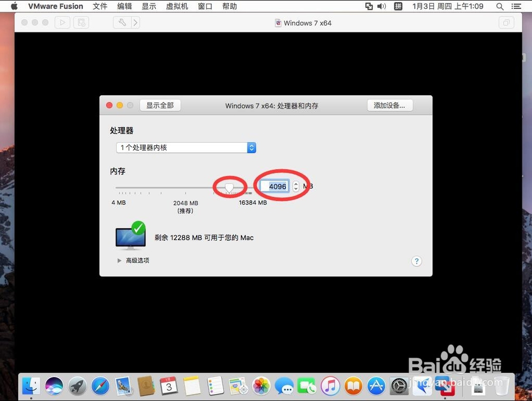Click the unity view icon at window's right

506,23
